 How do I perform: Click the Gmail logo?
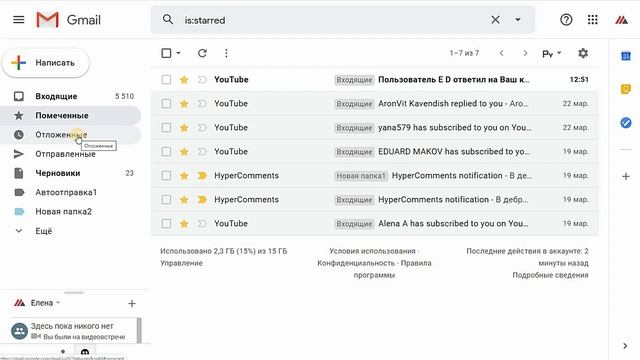[x=68, y=20]
